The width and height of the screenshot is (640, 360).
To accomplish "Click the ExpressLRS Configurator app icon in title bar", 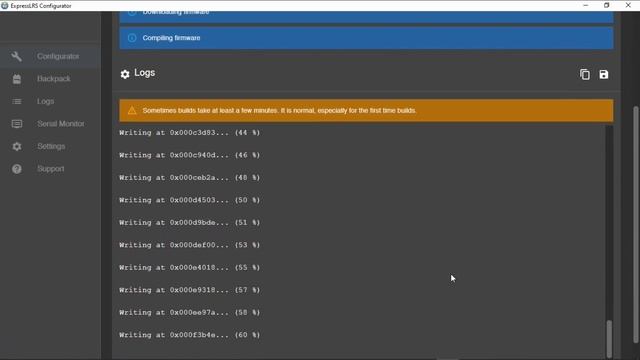I will tap(5, 5).
